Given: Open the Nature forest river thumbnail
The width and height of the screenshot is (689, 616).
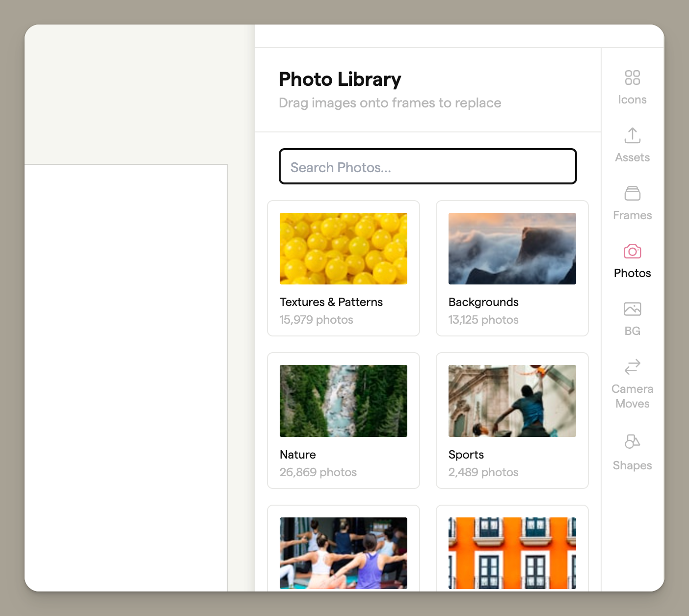Looking at the screenshot, I should pyautogui.click(x=343, y=401).
